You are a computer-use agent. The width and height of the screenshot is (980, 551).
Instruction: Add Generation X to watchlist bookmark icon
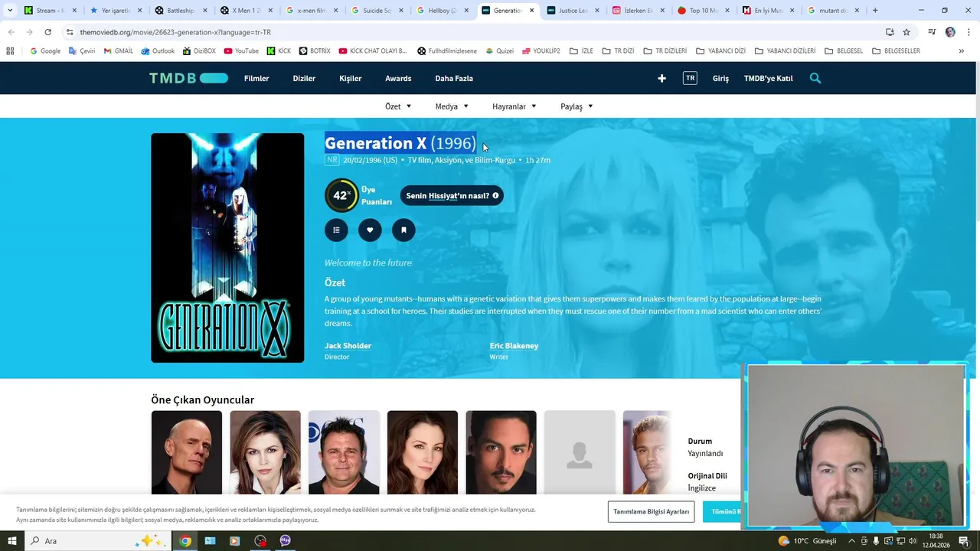pos(403,230)
